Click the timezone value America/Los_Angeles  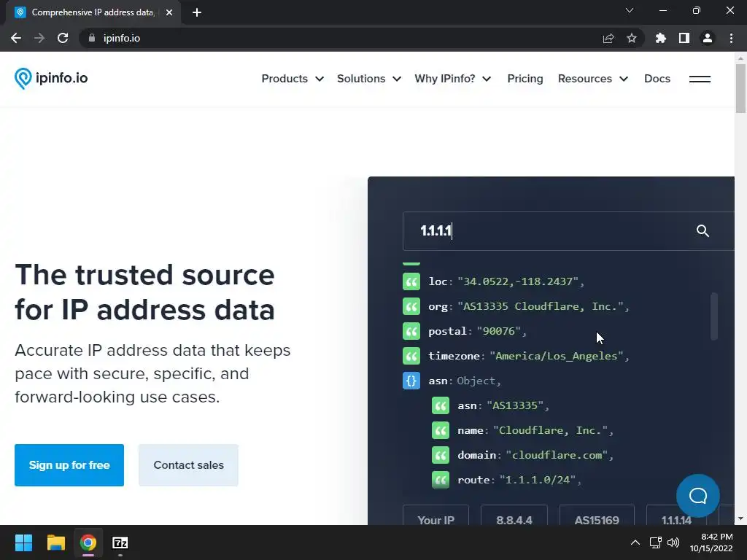557,356
